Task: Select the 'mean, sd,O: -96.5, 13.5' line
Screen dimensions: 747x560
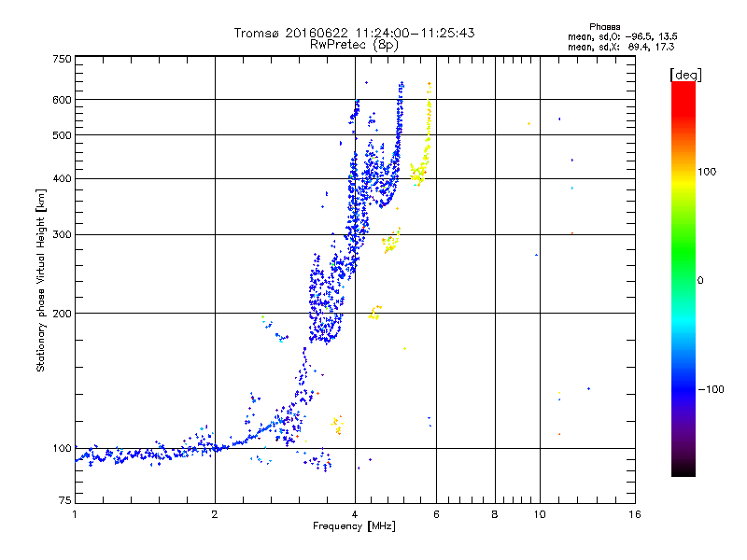Action: (622, 36)
